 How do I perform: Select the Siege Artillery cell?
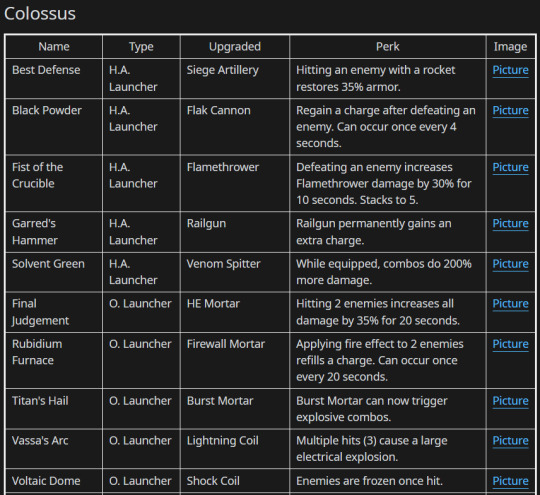(235, 79)
